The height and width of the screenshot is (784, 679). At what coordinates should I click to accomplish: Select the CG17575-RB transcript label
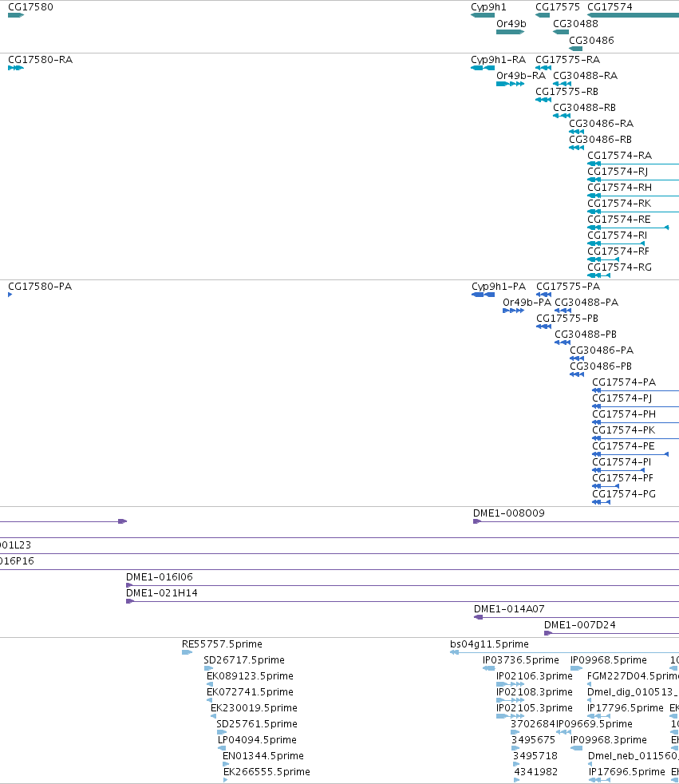tap(566, 92)
